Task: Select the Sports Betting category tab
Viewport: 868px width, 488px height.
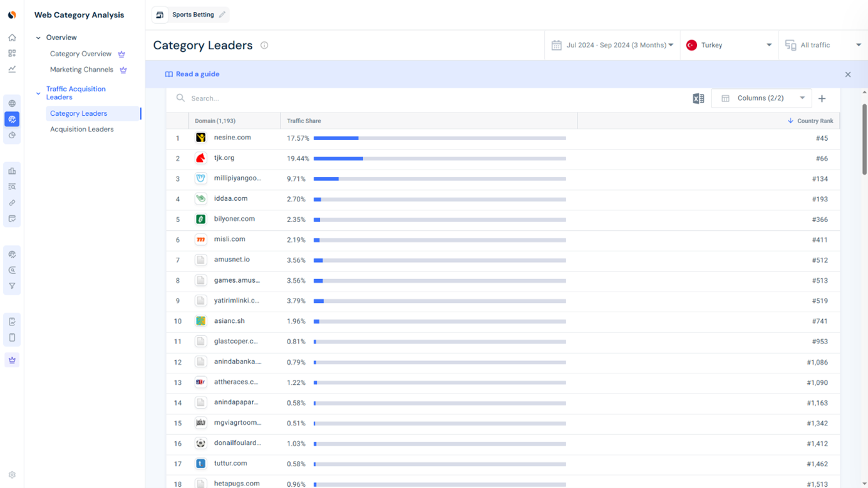Action: (x=190, y=15)
